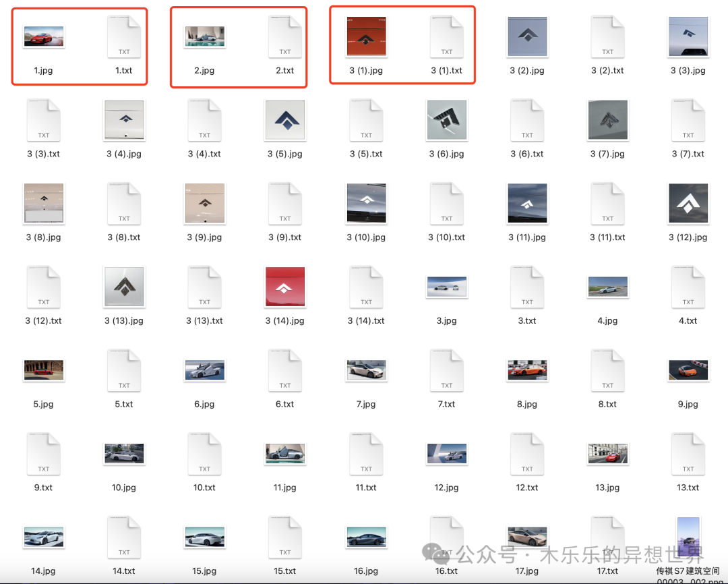Click the 3 (12).txt file icon
Screen dimensions: 728x584
[44, 287]
